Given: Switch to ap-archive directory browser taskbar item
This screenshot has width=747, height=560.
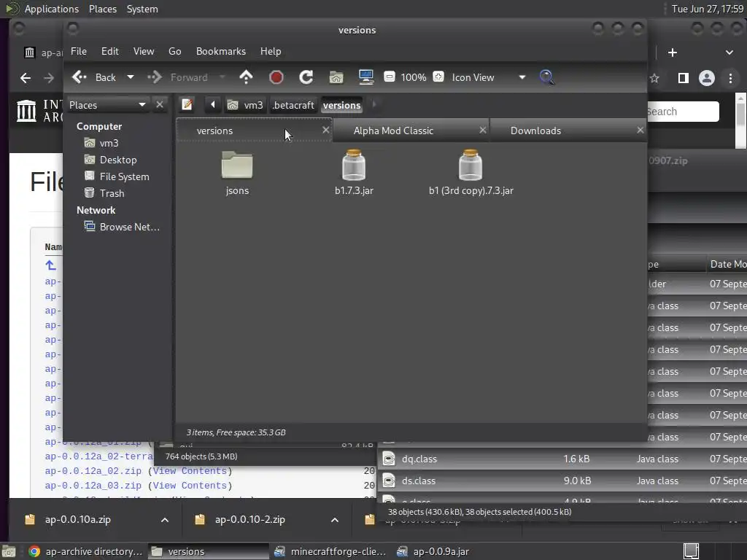Looking at the screenshot, I should point(86,551).
